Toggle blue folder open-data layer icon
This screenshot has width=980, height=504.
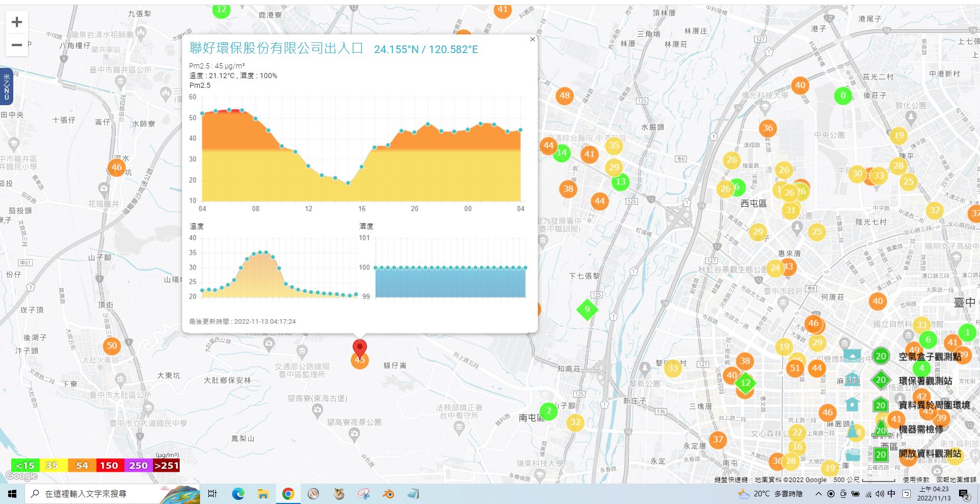pos(852,454)
